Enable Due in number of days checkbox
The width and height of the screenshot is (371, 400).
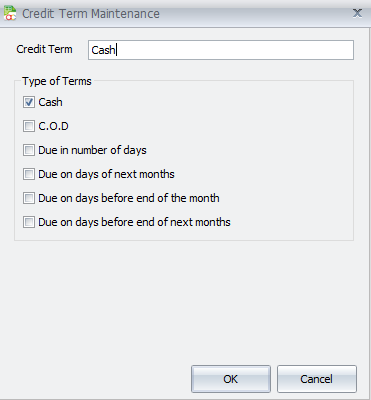coord(29,150)
